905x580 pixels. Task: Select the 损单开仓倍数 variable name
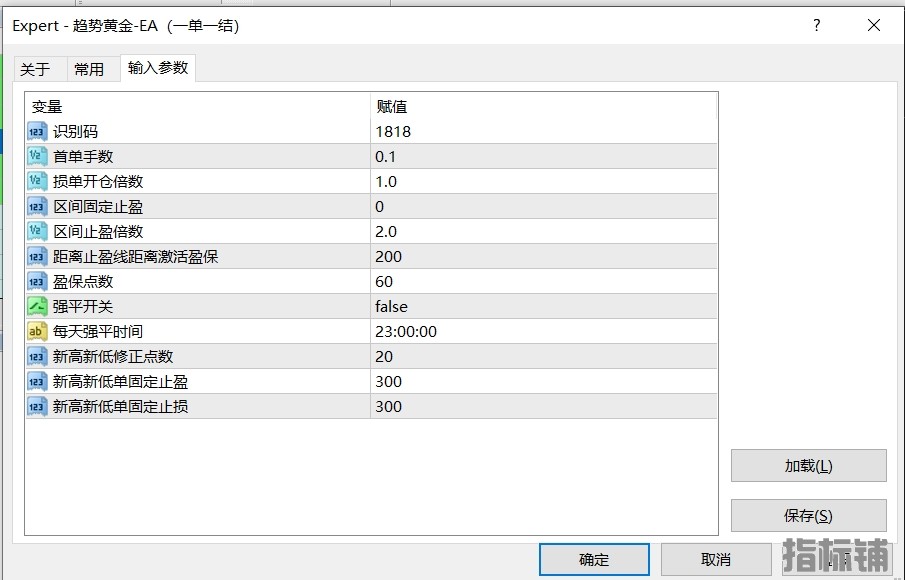pos(98,181)
